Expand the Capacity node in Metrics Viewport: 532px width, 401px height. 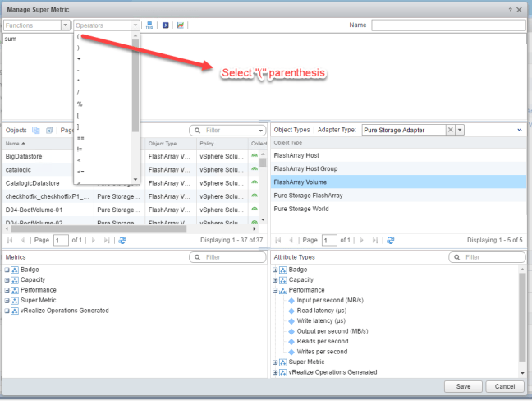(7, 279)
